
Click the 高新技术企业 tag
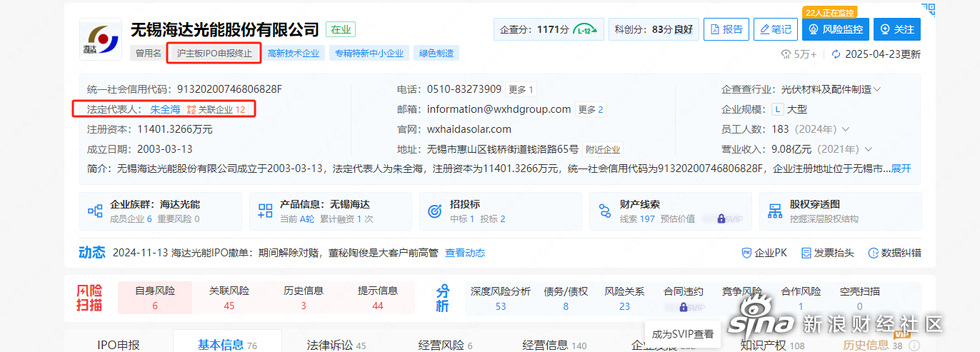294,53
